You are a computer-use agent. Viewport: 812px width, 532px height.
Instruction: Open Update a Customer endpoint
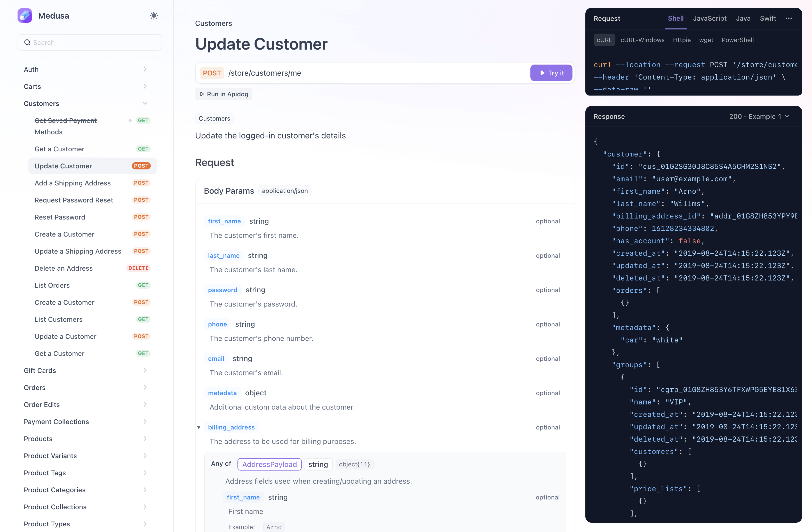coord(92,337)
